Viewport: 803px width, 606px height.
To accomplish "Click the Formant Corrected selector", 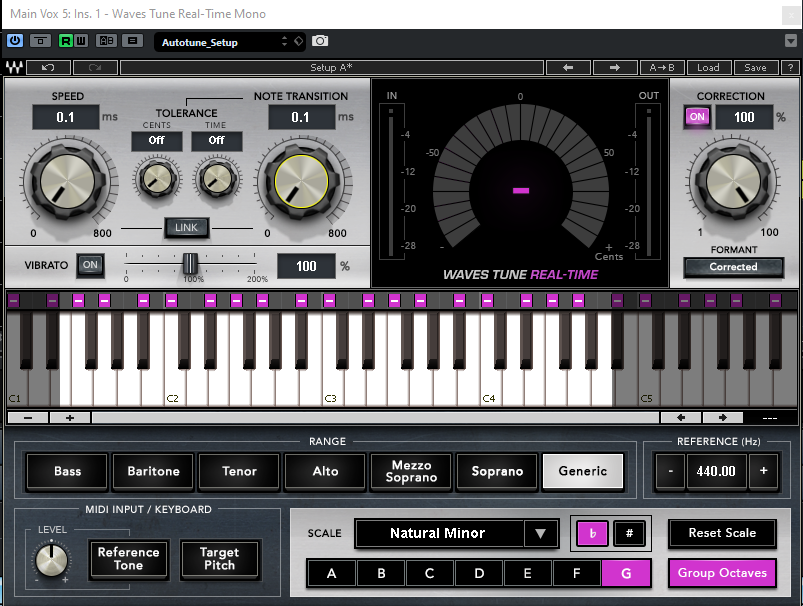I will click(x=733, y=267).
